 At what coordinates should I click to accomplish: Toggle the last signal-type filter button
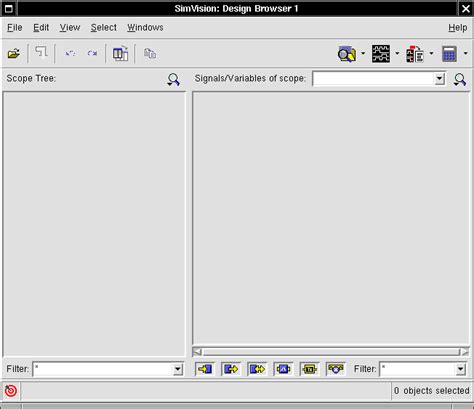point(335,369)
